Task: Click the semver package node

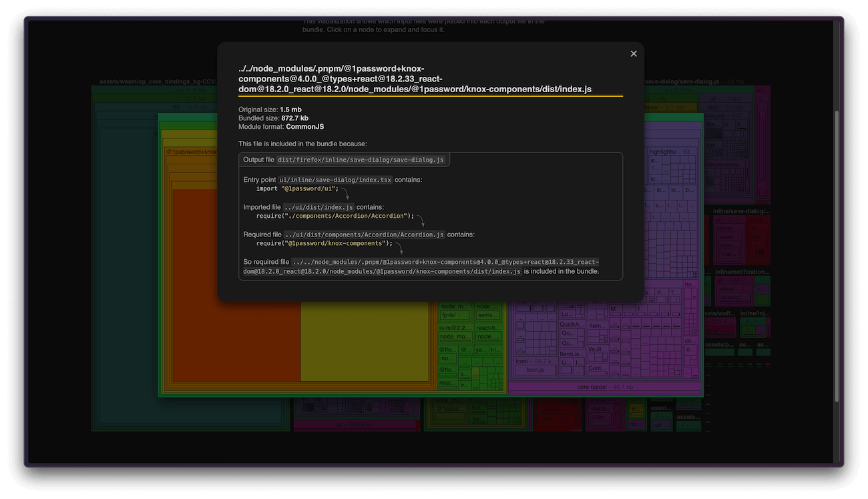Action: tap(488, 315)
